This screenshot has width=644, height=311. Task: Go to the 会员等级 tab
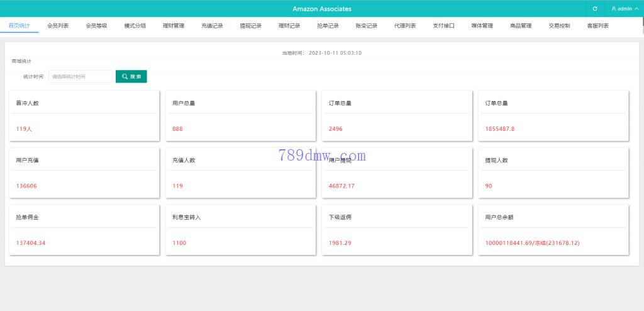96,26
